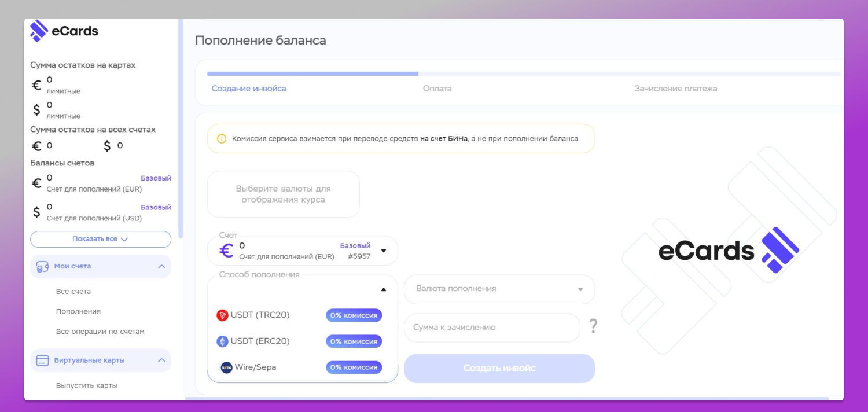The image size is (868, 412).
Task: Click the Сумма к зачислению input field
Action: coord(492,328)
